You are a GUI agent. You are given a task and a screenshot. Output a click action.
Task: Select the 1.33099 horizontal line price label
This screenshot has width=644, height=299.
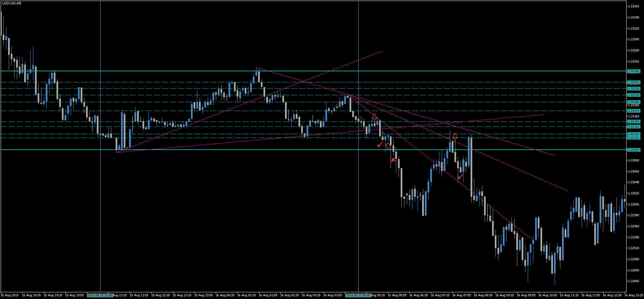pos(634,150)
